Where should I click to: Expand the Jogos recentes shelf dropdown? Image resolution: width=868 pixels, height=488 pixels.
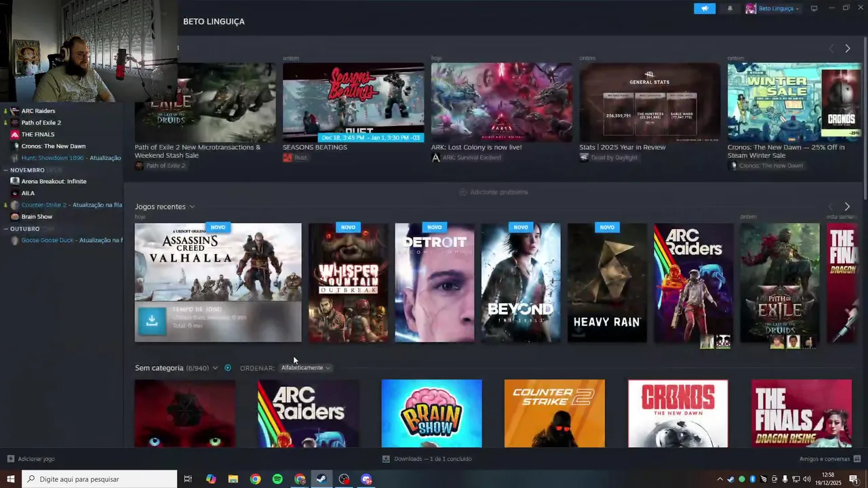(x=192, y=207)
